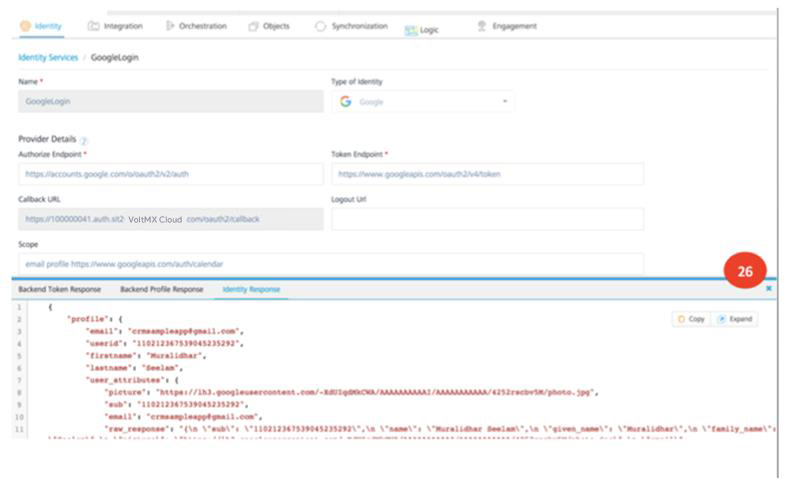Screen dimensions: 800x490
Task: Click into the Scope text field
Action: [331, 264]
